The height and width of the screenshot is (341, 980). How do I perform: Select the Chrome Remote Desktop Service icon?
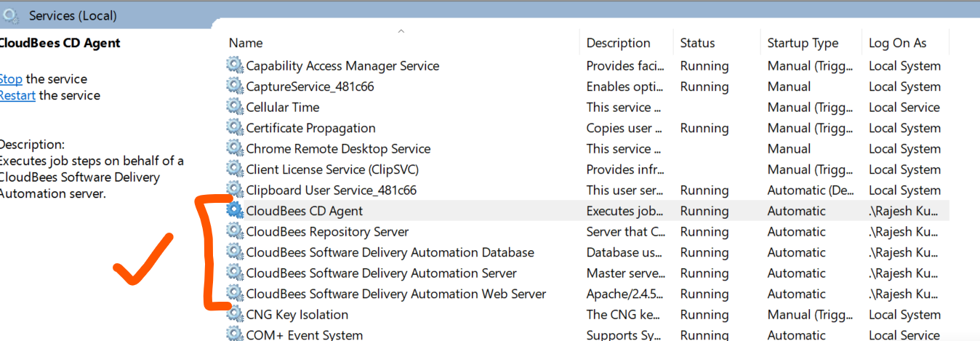tap(235, 148)
